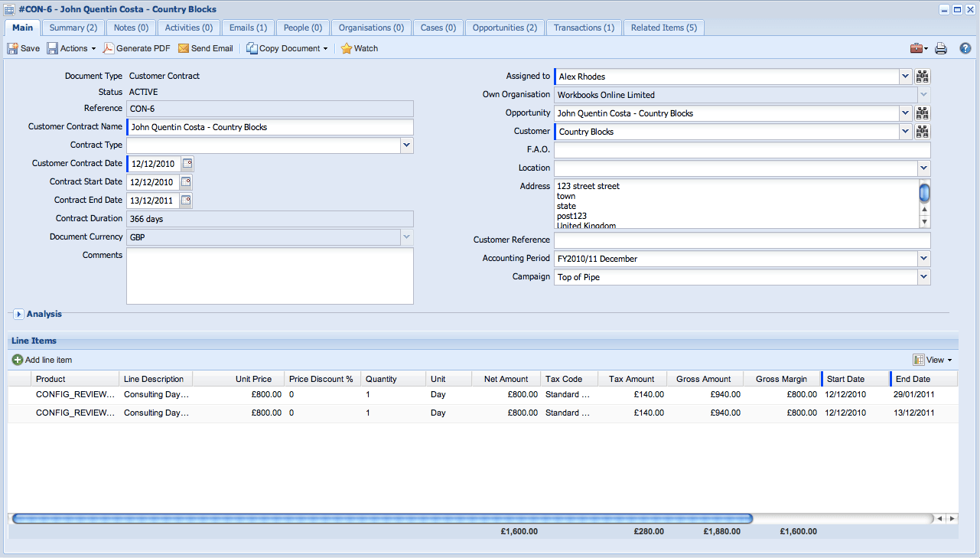
Task: Open the Related Items tab
Action: (x=663, y=27)
